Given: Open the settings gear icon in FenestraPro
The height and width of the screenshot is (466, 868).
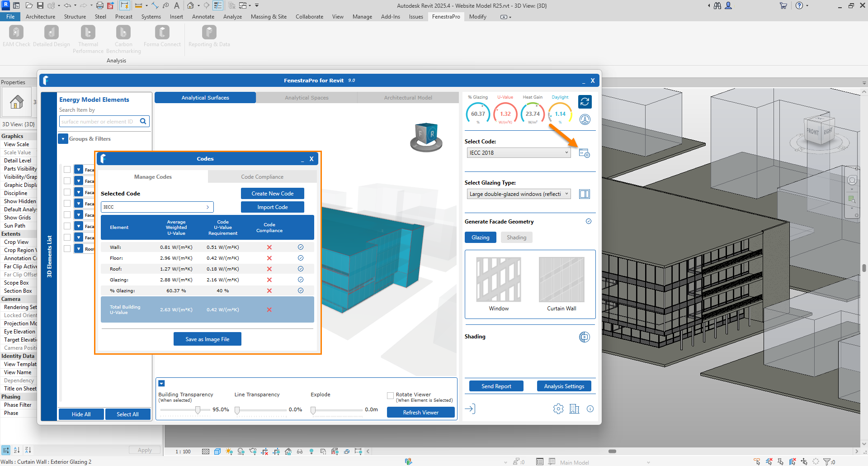Looking at the screenshot, I should 558,409.
